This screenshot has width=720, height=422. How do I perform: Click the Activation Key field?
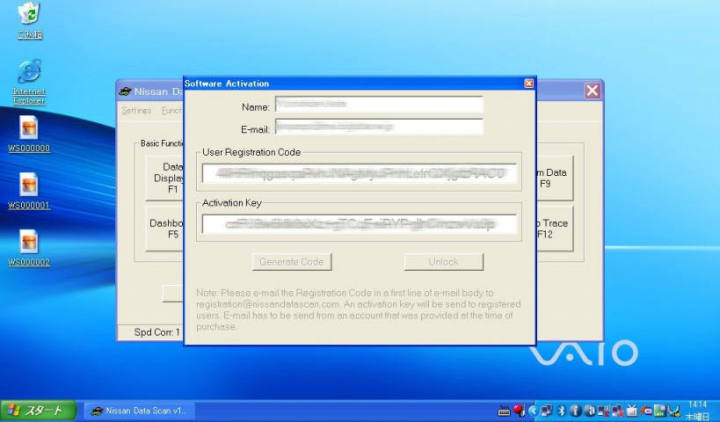click(359, 224)
